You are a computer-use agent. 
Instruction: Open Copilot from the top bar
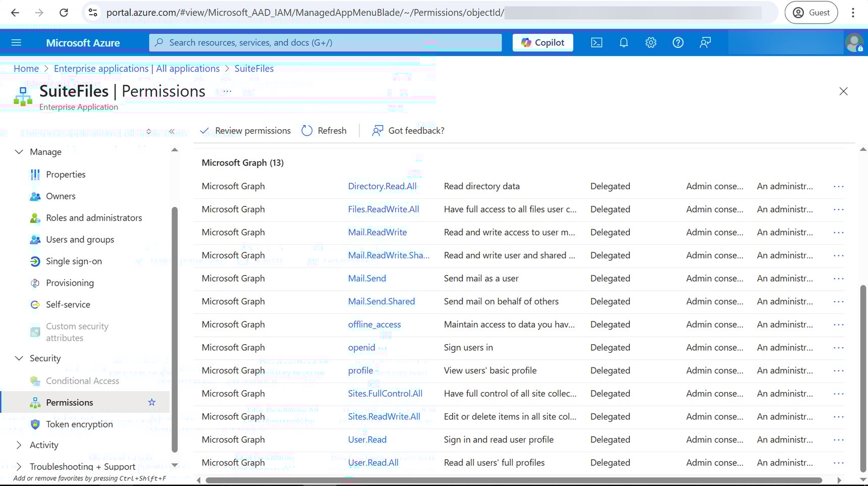(542, 42)
